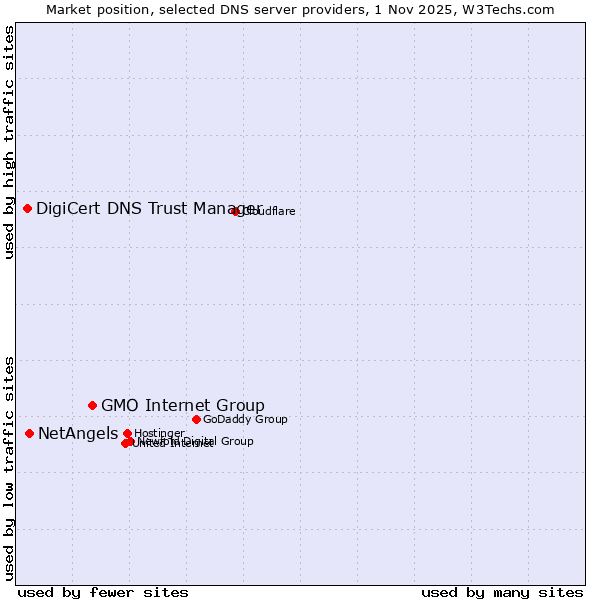Select the GoDaddy Group red data point

pyautogui.click(x=196, y=419)
